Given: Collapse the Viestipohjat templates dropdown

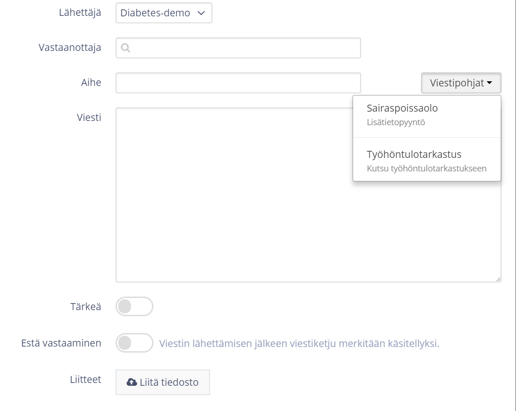Looking at the screenshot, I should point(461,83).
